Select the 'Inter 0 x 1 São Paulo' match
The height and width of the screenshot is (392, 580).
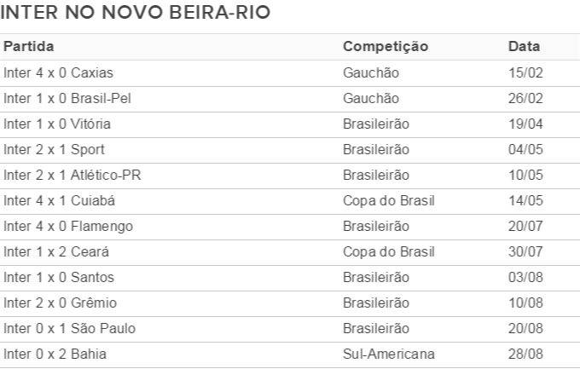pyautogui.click(x=70, y=328)
